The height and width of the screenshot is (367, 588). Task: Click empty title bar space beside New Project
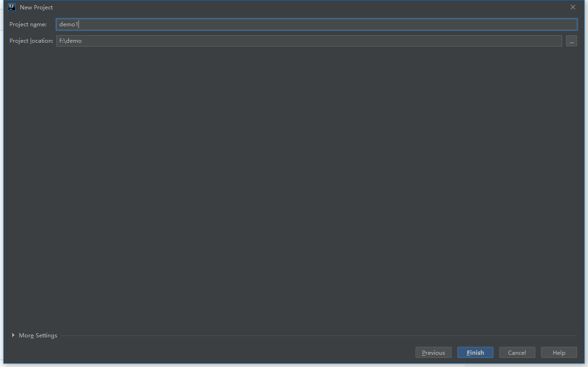point(306,7)
